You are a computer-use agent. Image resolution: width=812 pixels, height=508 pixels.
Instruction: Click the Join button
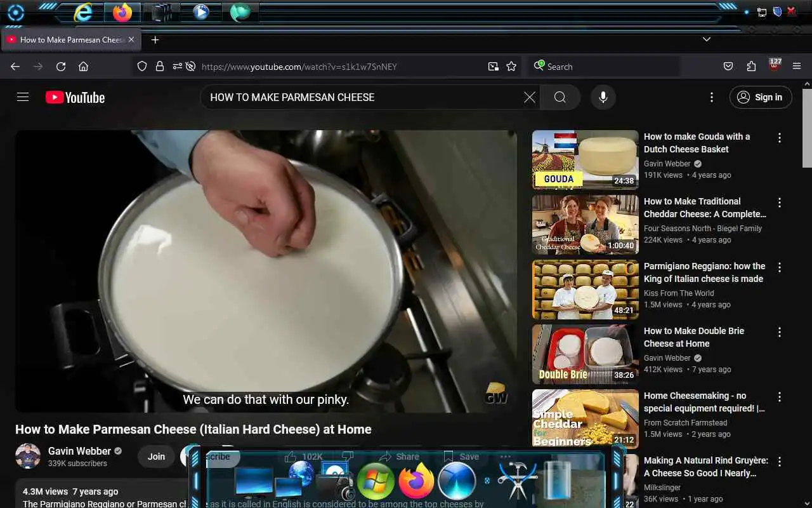click(156, 457)
